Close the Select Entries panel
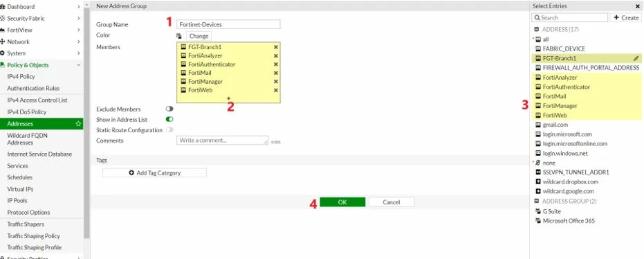The width and height of the screenshot is (644, 259). (x=638, y=6)
